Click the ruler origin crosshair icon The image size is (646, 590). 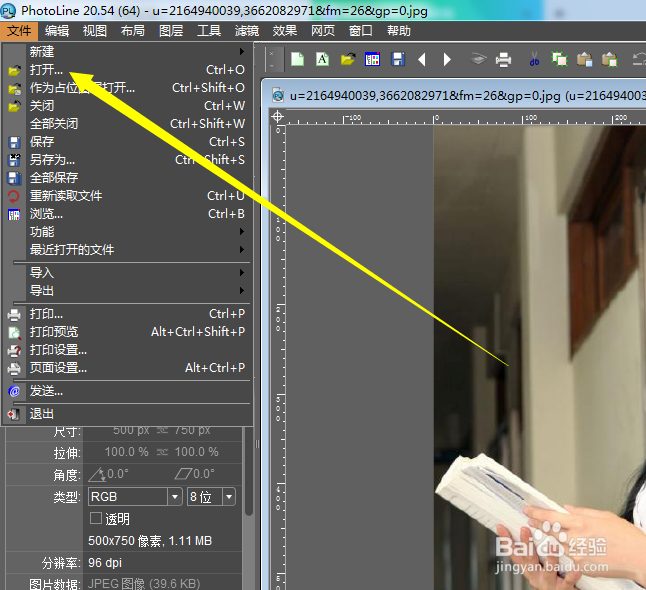tap(277, 117)
